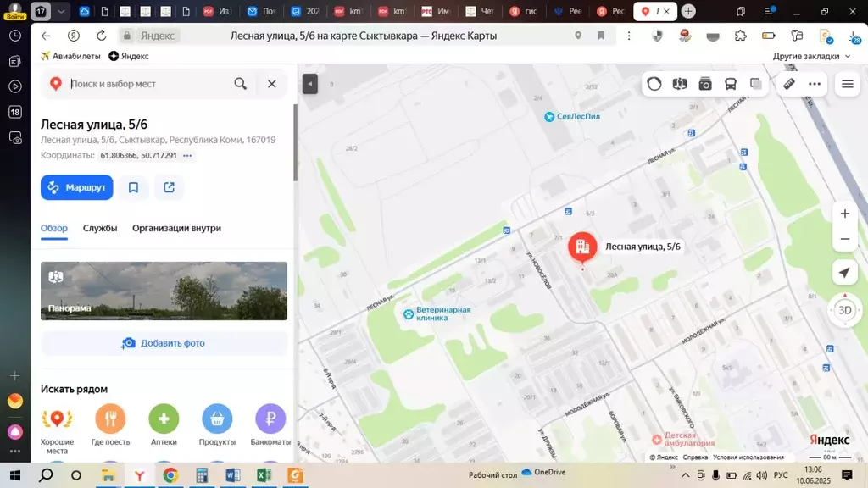868x488 pixels.
Task: Open a new browser tab with plus
Action: (x=688, y=11)
